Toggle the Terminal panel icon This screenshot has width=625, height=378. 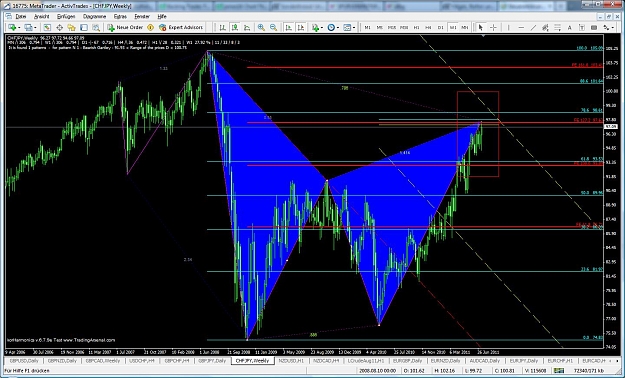pos(84,28)
